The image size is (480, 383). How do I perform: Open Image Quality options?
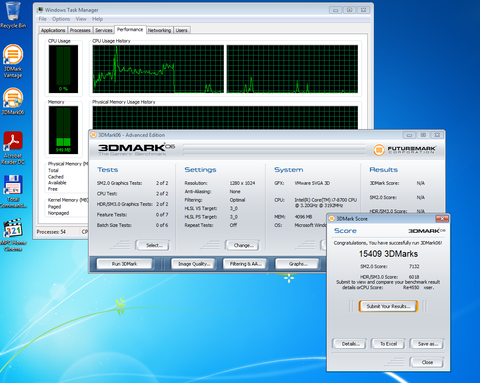(194, 264)
